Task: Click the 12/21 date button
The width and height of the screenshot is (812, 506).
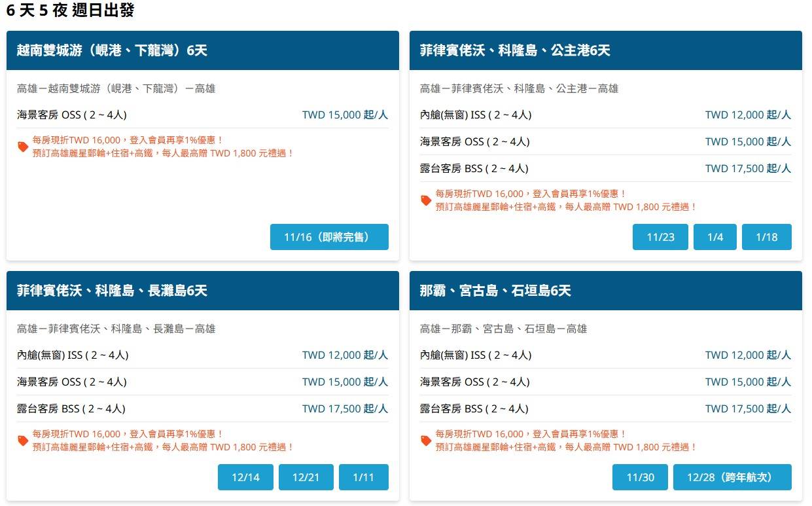Action: 306,477
